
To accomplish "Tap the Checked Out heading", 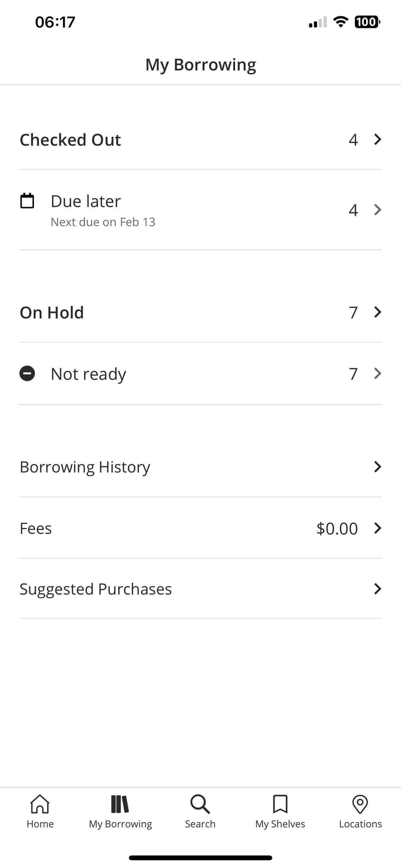I will coord(70,140).
